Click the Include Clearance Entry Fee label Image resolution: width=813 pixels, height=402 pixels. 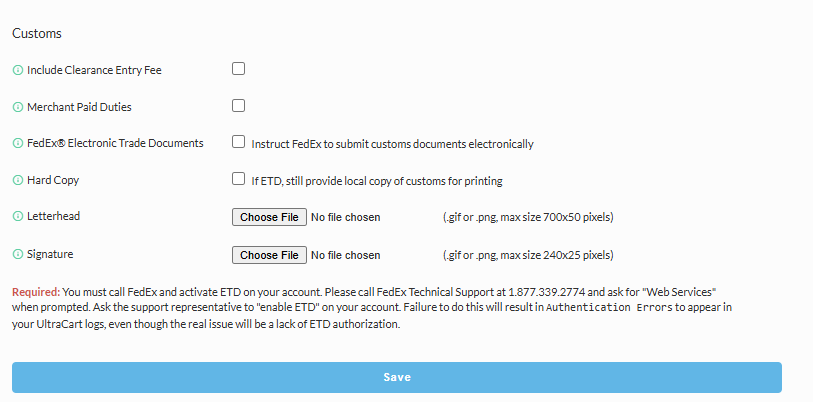coord(94,70)
